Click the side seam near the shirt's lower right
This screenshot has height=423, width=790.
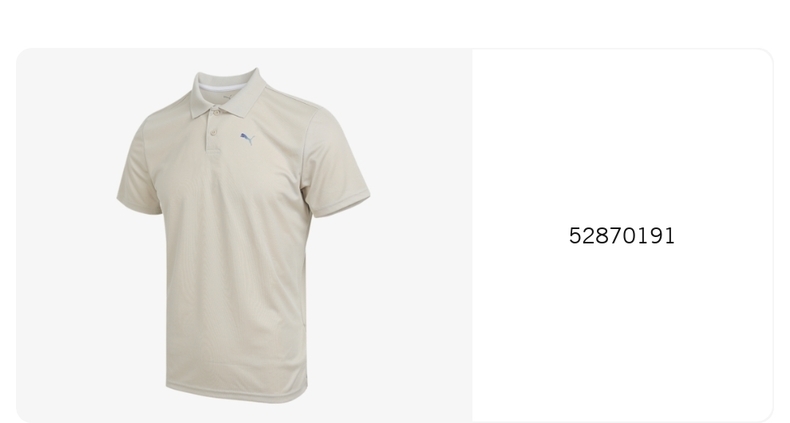pos(305,342)
